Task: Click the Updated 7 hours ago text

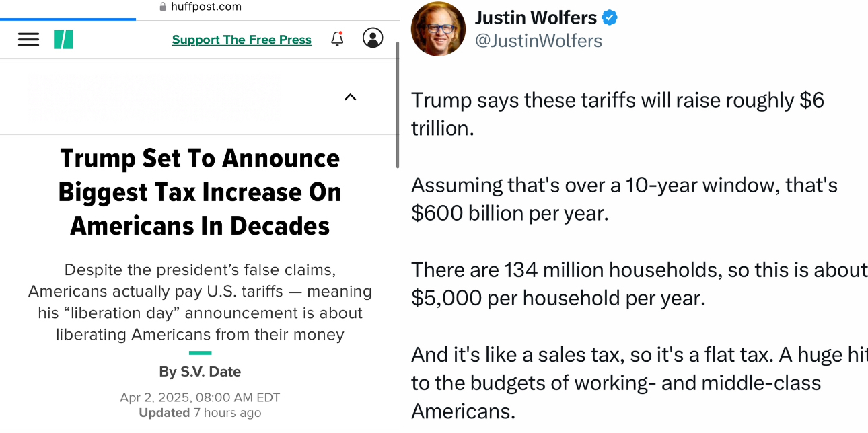Action: (x=200, y=413)
